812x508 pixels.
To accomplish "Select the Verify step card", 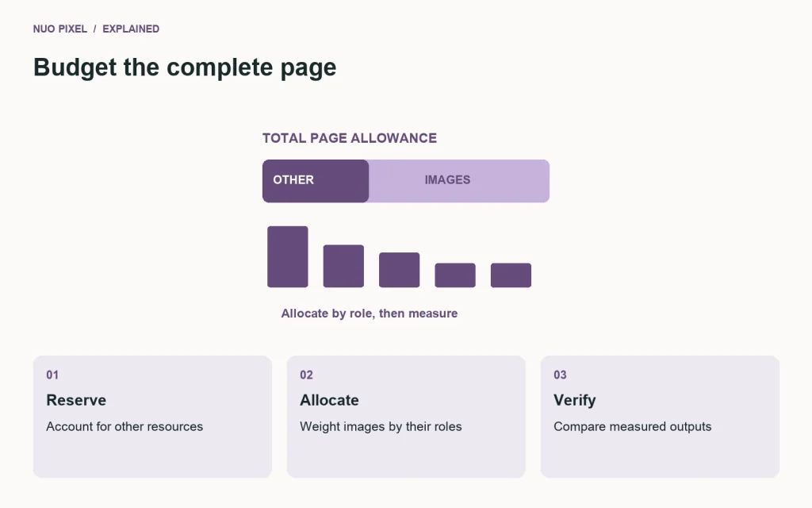I will [660, 416].
